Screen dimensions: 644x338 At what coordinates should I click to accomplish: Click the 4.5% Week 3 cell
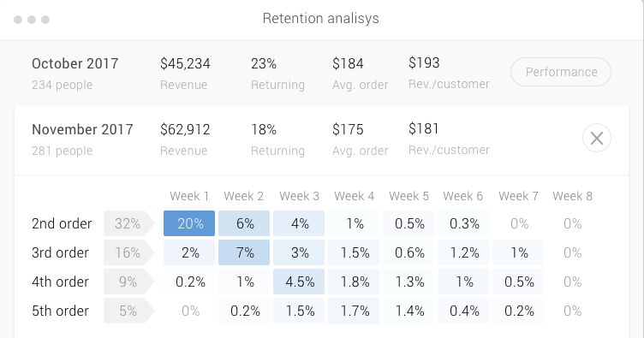(299, 282)
